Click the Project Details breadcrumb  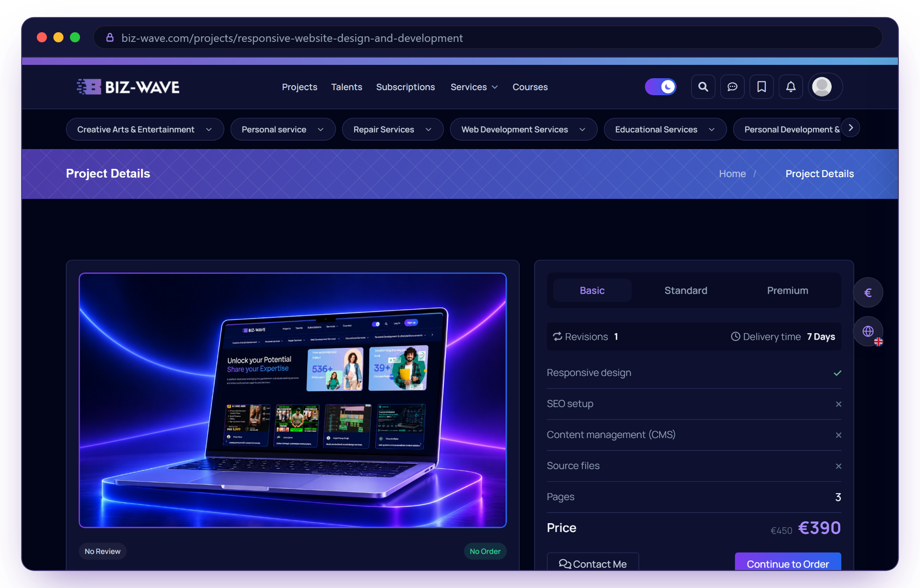[819, 173]
